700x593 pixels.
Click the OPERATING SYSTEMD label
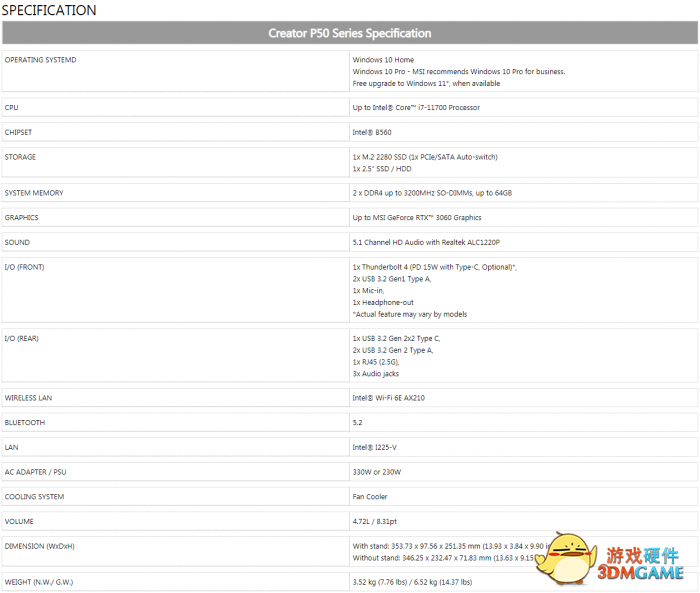(41, 60)
